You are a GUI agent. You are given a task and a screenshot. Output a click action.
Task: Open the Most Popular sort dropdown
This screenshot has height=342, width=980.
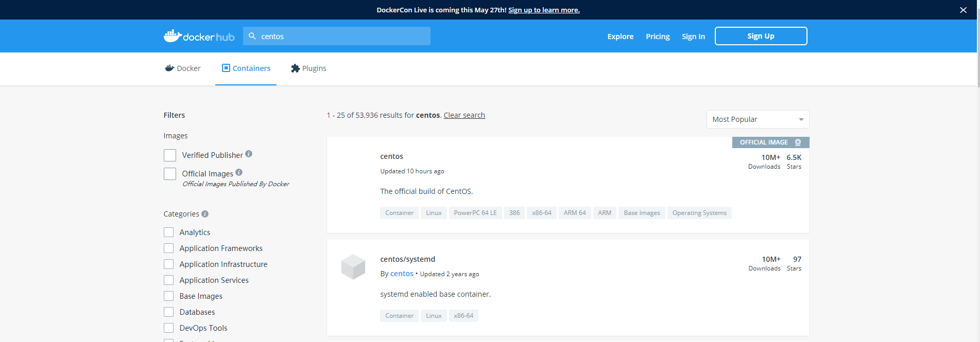click(758, 119)
